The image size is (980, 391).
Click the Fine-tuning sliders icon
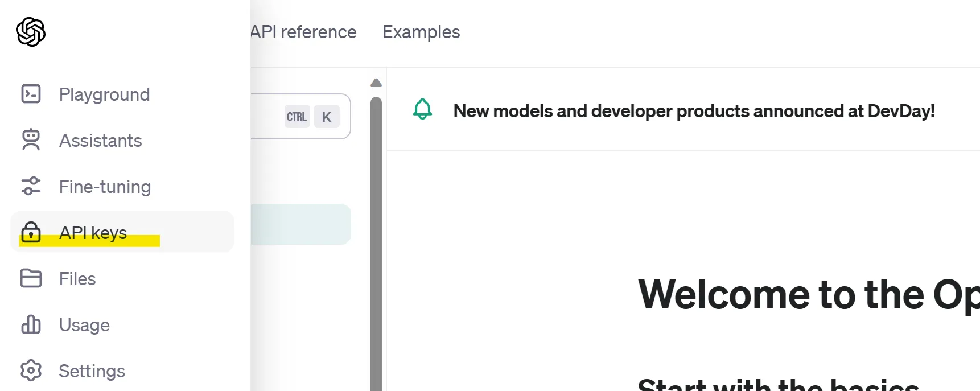(31, 186)
